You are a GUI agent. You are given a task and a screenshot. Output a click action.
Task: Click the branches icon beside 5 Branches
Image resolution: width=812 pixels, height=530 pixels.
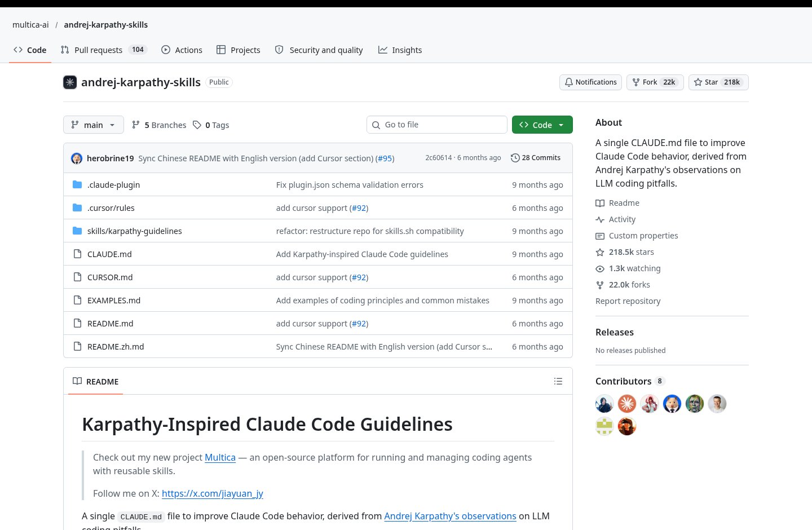tap(136, 125)
